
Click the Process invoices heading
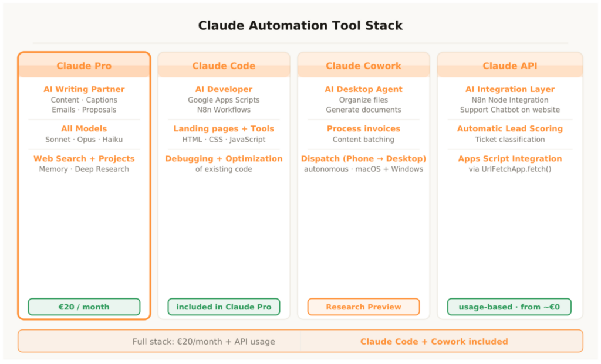tap(363, 128)
